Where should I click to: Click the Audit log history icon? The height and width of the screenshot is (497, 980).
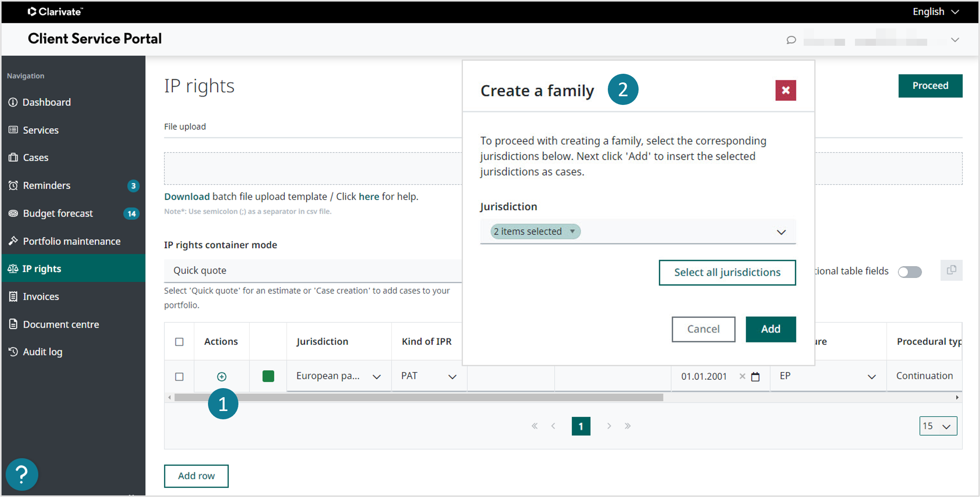coord(13,352)
